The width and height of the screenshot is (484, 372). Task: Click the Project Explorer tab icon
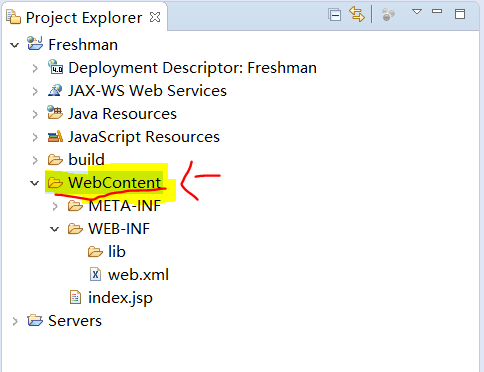(x=14, y=17)
